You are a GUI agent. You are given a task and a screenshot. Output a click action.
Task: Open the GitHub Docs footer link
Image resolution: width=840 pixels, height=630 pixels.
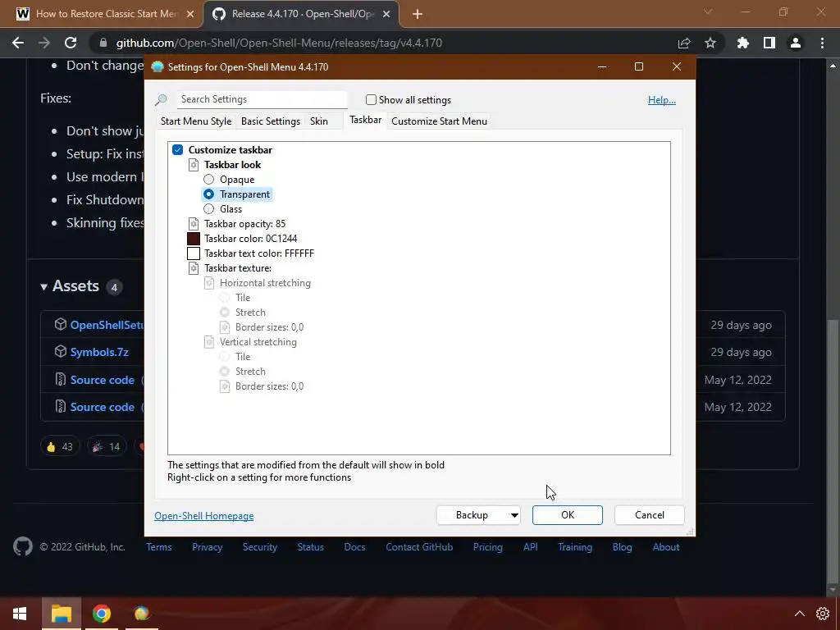354,547
